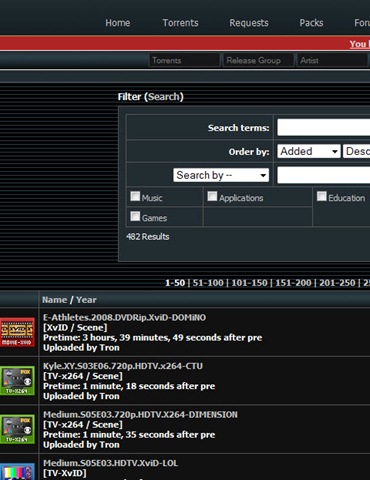
Task: Open the Order by Added dropdown
Action: click(309, 151)
